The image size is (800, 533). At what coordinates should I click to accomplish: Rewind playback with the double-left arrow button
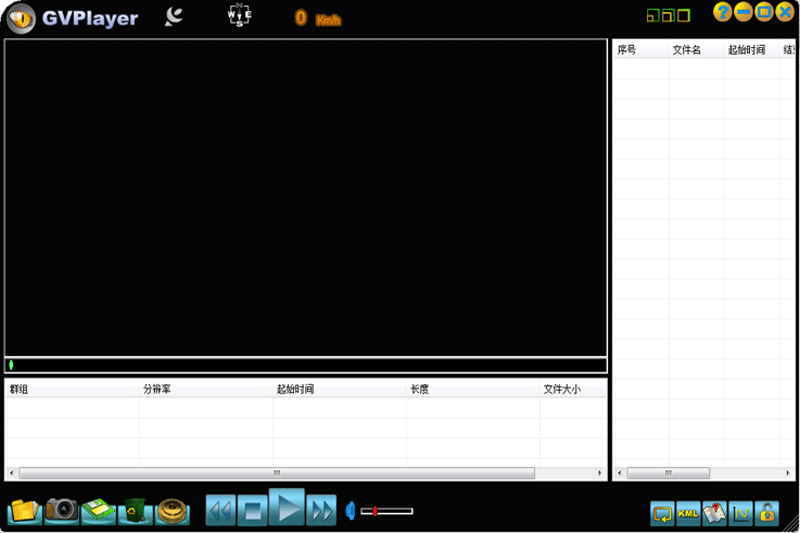pos(220,510)
